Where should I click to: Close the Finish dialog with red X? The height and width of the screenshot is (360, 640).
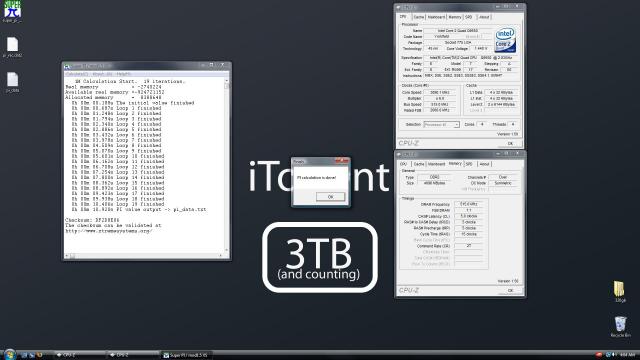(x=342, y=161)
